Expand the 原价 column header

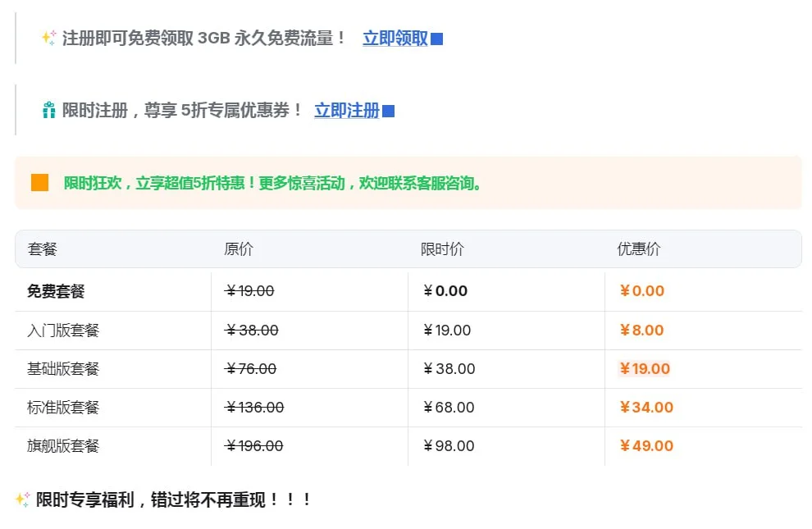click(x=239, y=249)
